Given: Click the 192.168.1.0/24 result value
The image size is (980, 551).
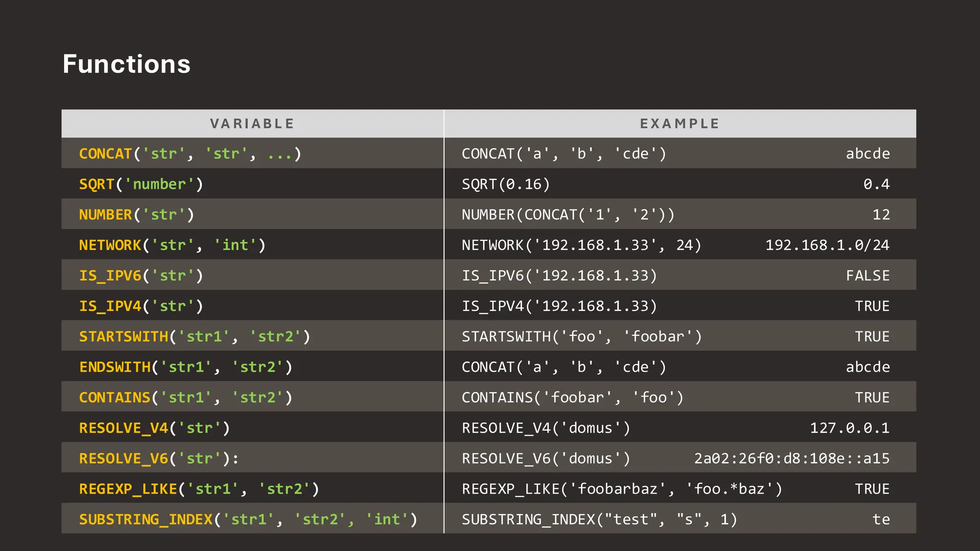Looking at the screenshot, I should pos(827,245).
